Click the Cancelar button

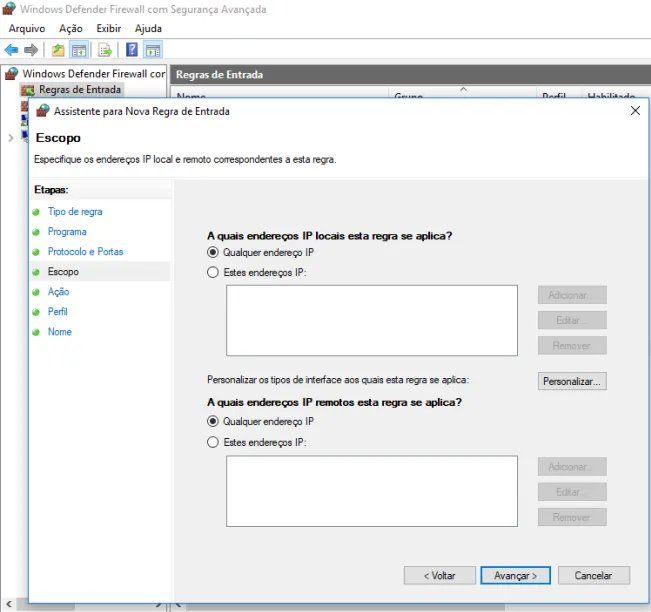pos(593,575)
